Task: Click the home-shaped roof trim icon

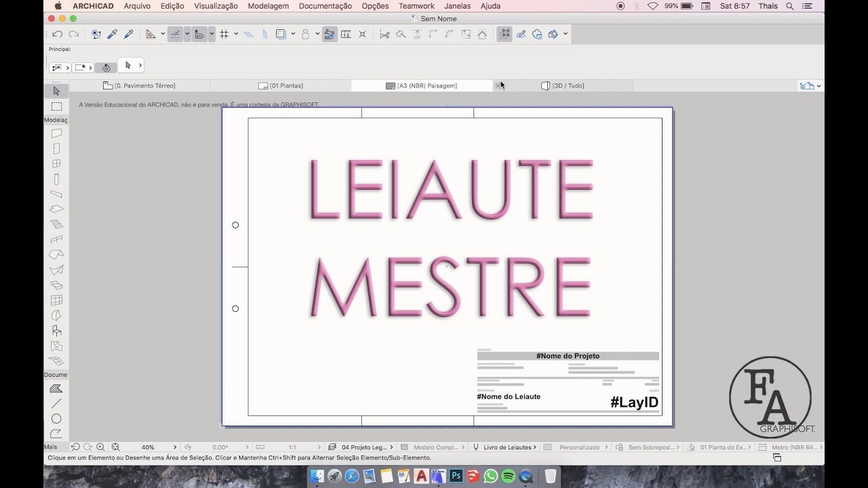Action: coord(482,34)
